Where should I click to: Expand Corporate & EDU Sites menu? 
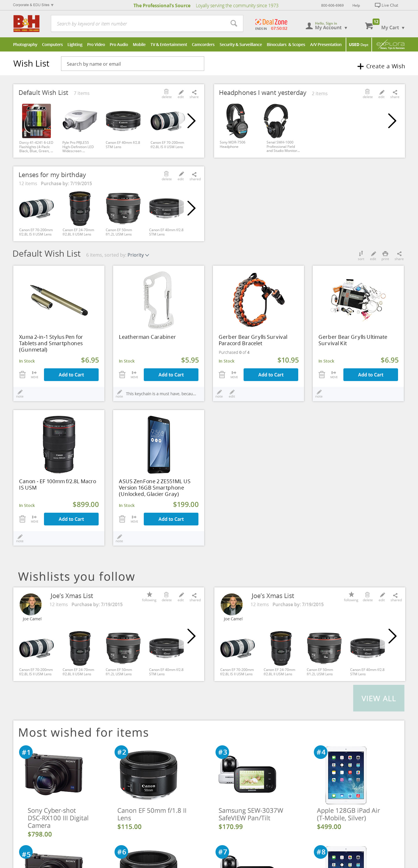[33, 5]
